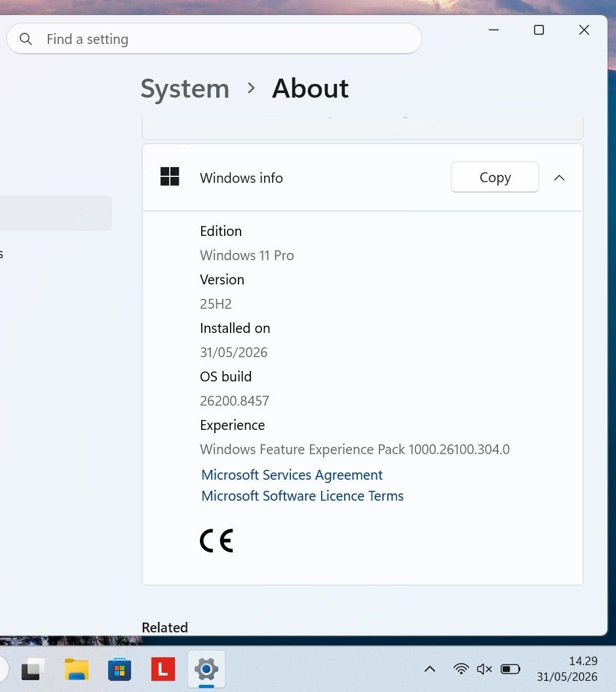
Task: Select the installed-on date 31/05/2026
Action: click(x=233, y=352)
